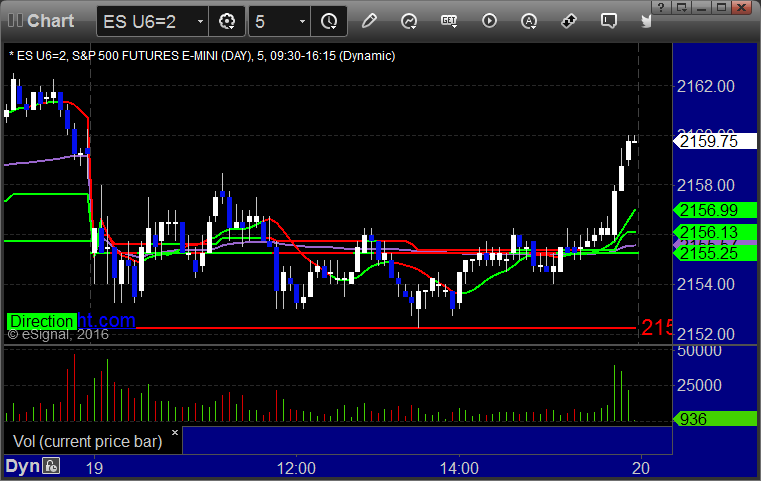Expand the interval 5 dropdown arrow
Viewport: 761px width, 481px height.
(302, 21)
